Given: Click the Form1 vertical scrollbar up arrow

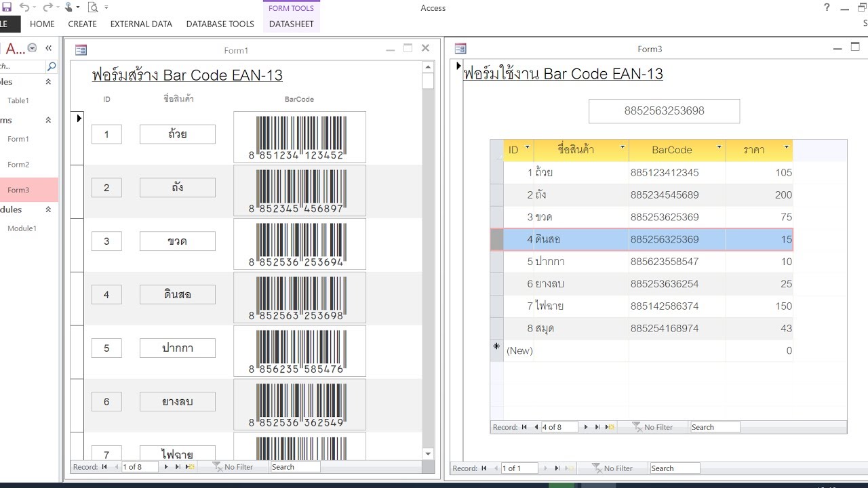Looking at the screenshot, I should click(x=428, y=67).
